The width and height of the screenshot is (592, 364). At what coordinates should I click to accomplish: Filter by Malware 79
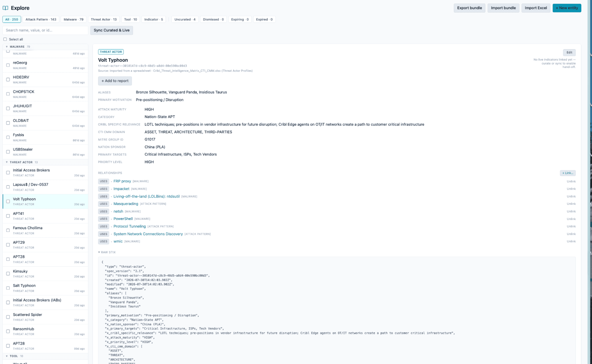73,20
